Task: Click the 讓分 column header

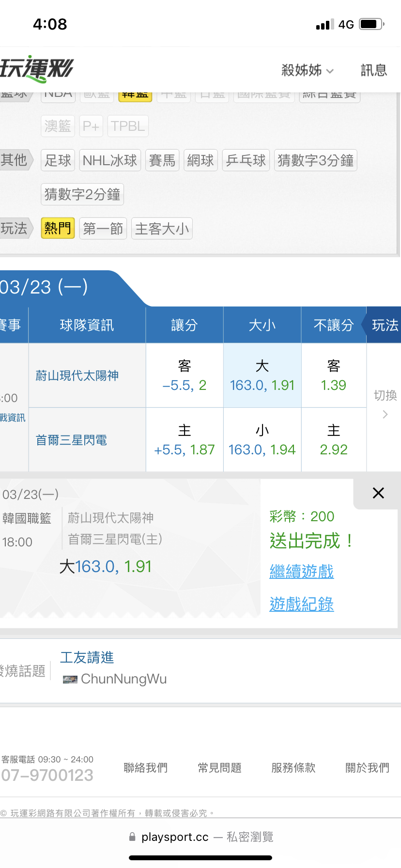Action: 185,325
